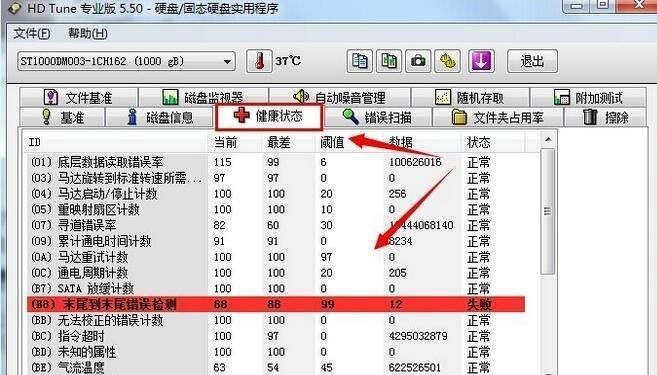Select row (BD) 未知的属性
The image size is (657, 375).
pos(276,352)
